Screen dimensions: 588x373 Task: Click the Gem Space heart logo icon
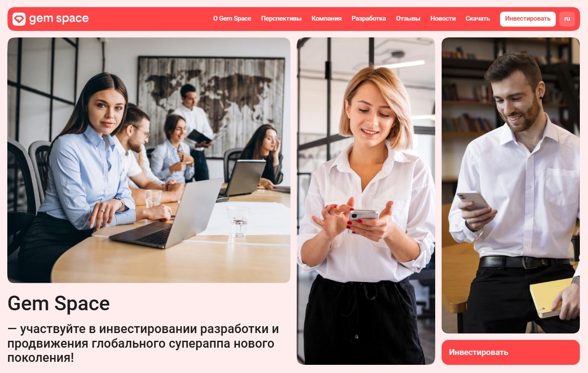pyautogui.click(x=19, y=19)
